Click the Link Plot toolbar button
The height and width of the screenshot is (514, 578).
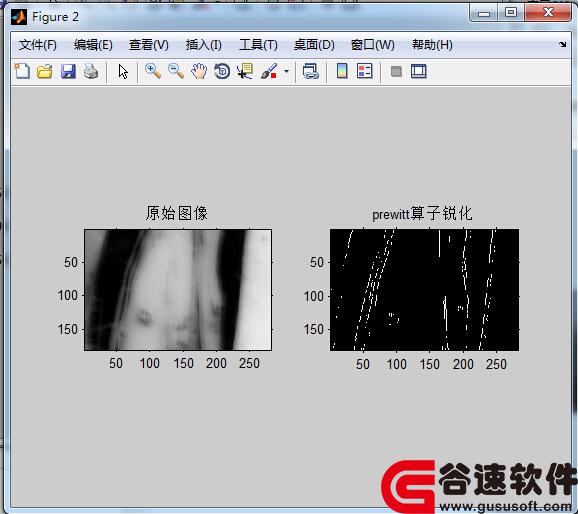(x=311, y=71)
